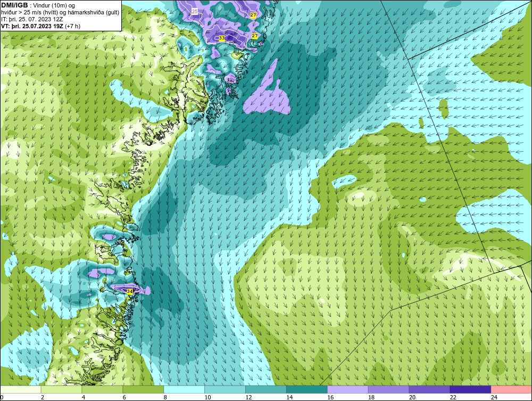Click the legend scale number 2

coord(43,397)
